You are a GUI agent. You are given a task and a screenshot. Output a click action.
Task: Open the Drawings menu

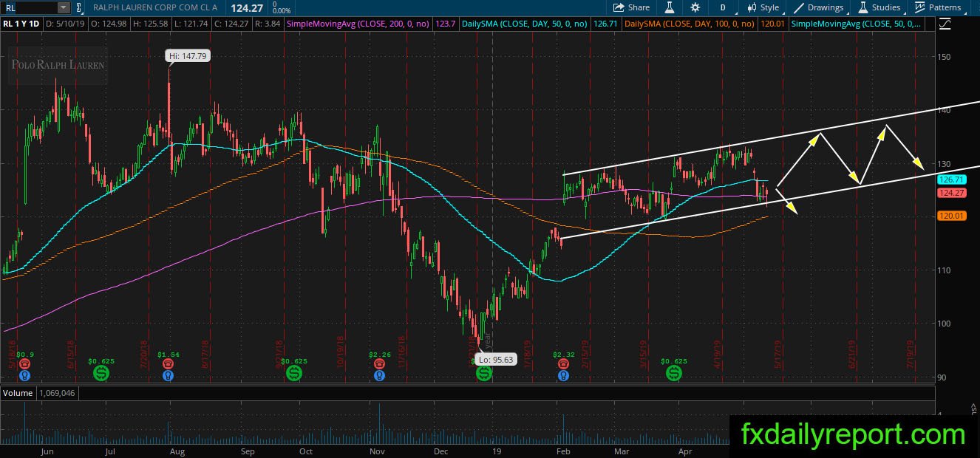pyautogui.click(x=819, y=7)
